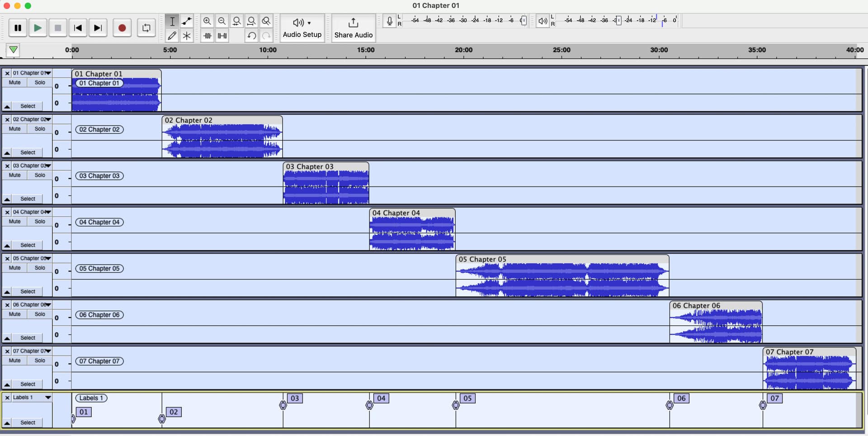Open the 03 Chapter 03 track dropdown menu
The image size is (868, 436).
point(48,166)
